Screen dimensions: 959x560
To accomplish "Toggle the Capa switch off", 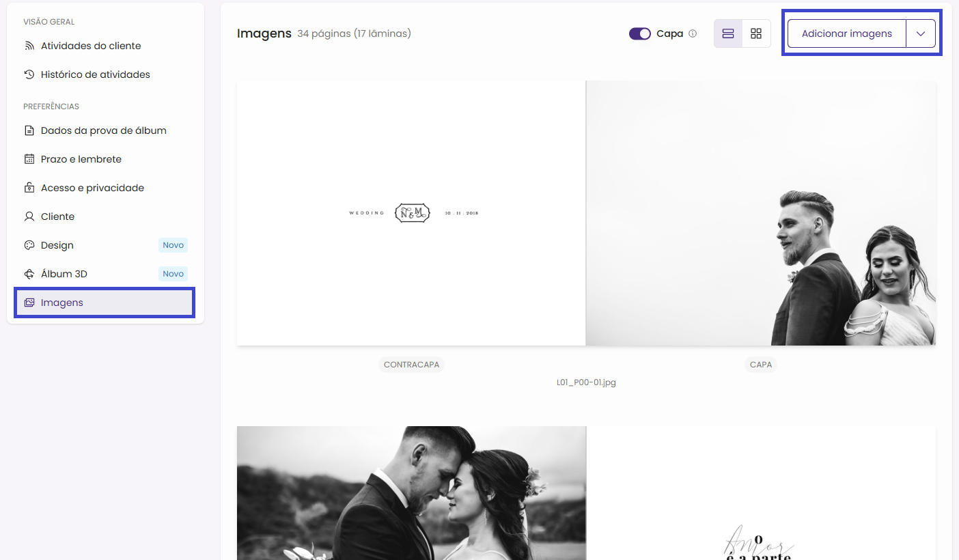I will 640,33.
